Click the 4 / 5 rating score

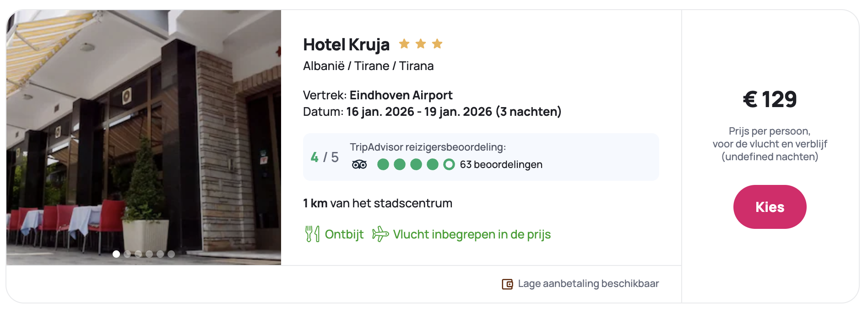(x=324, y=157)
